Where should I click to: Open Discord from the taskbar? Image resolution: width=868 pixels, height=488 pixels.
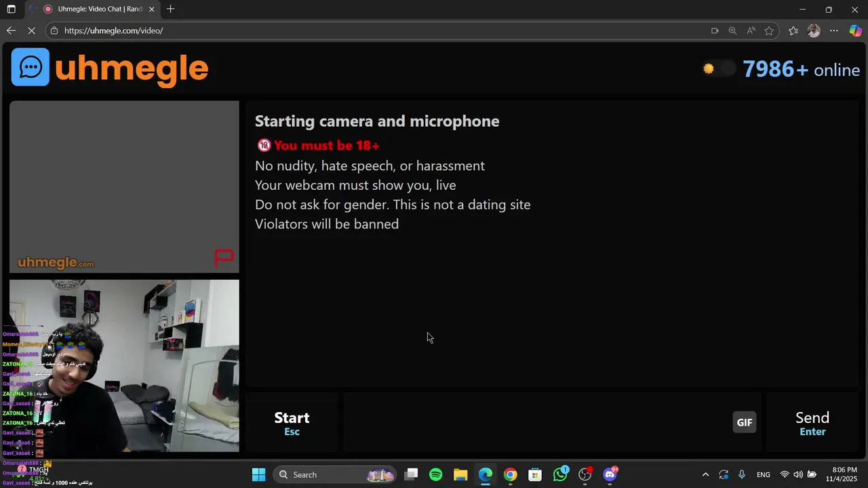tap(610, 474)
